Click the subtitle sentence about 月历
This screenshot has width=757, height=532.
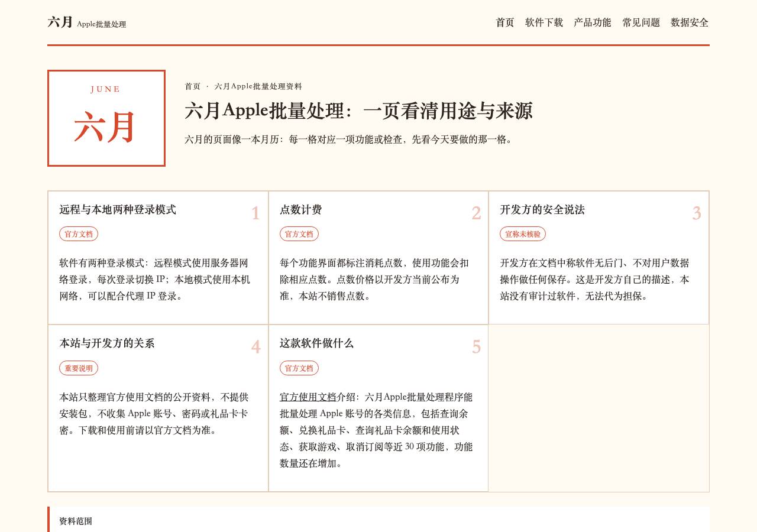[349, 140]
